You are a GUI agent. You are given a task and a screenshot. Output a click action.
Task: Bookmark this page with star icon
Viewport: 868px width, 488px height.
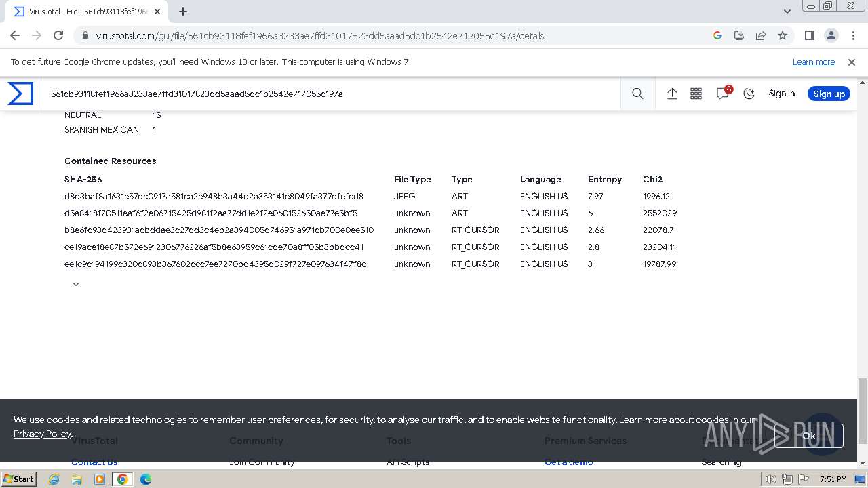[x=783, y=36]
